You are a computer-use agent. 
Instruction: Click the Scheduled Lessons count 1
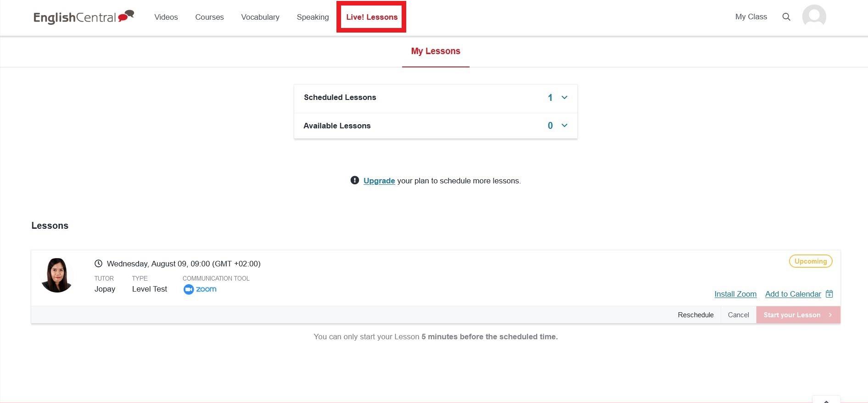pyautogui.click(x=550, y=97)
